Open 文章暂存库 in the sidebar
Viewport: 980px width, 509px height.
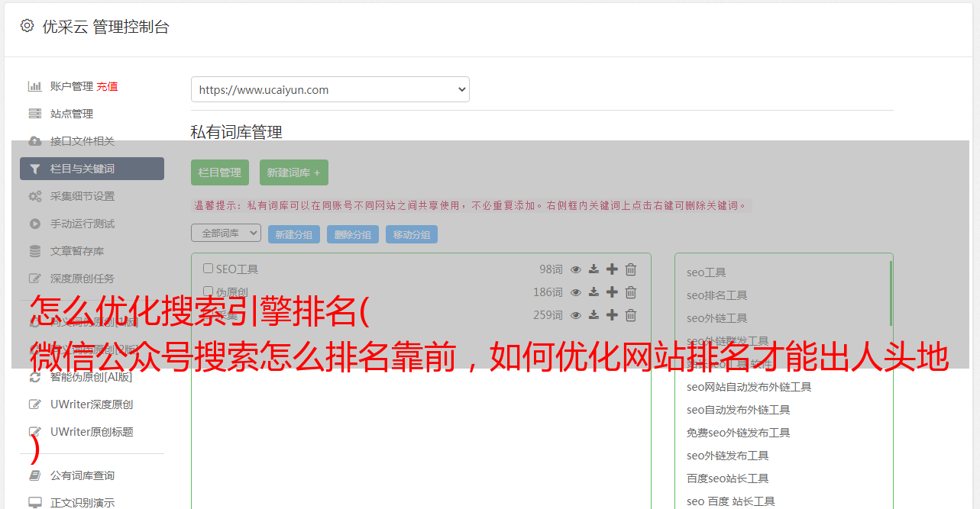(77, 251)
